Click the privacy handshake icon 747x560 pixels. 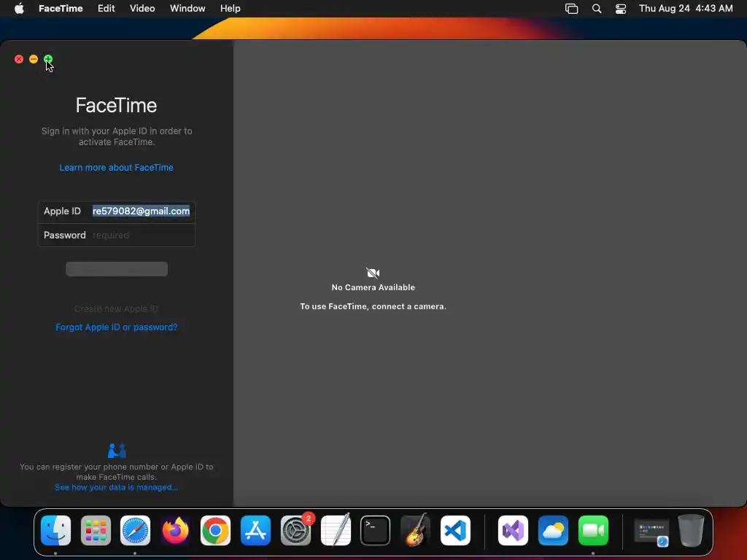[x=117, y=450]
